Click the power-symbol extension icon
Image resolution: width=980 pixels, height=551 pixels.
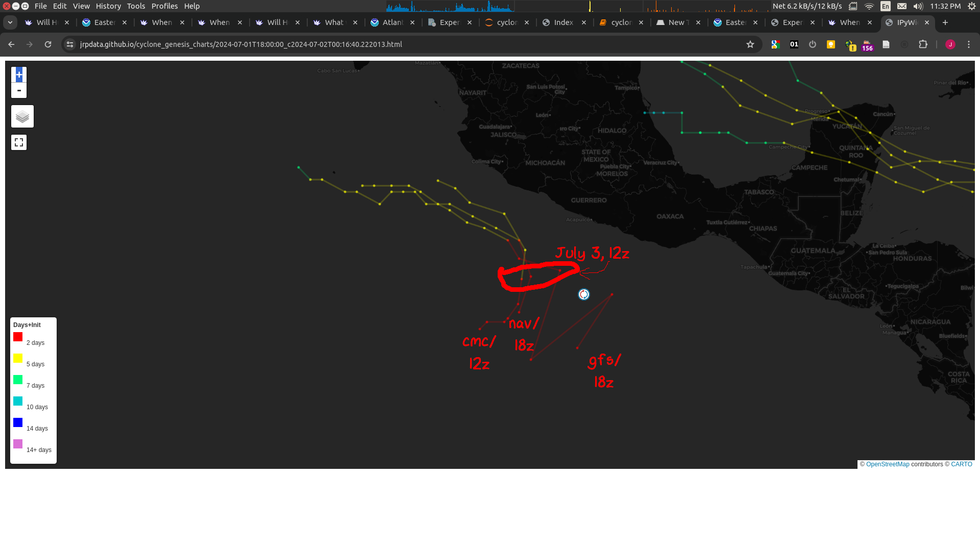[813, 44]
